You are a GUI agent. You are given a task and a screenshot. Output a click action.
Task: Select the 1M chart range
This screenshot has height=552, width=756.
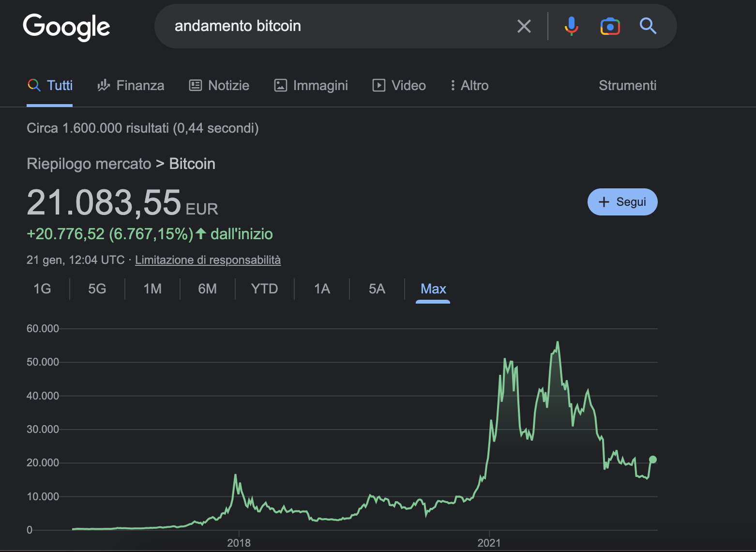152,289
